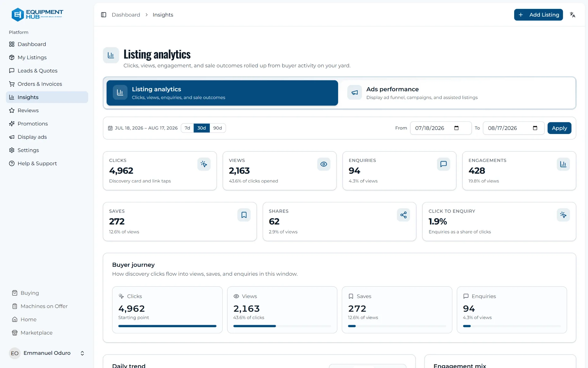Click the Equipment Hub logo
Screen dimensions: 588x368
(x=37, y=14)
